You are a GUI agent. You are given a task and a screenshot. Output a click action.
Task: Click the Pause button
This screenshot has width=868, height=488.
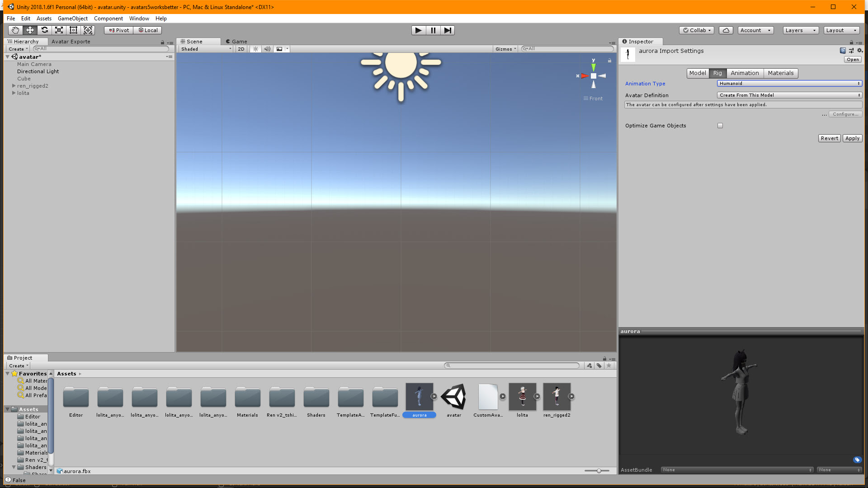pyautogui.click(x=433, y=30)
